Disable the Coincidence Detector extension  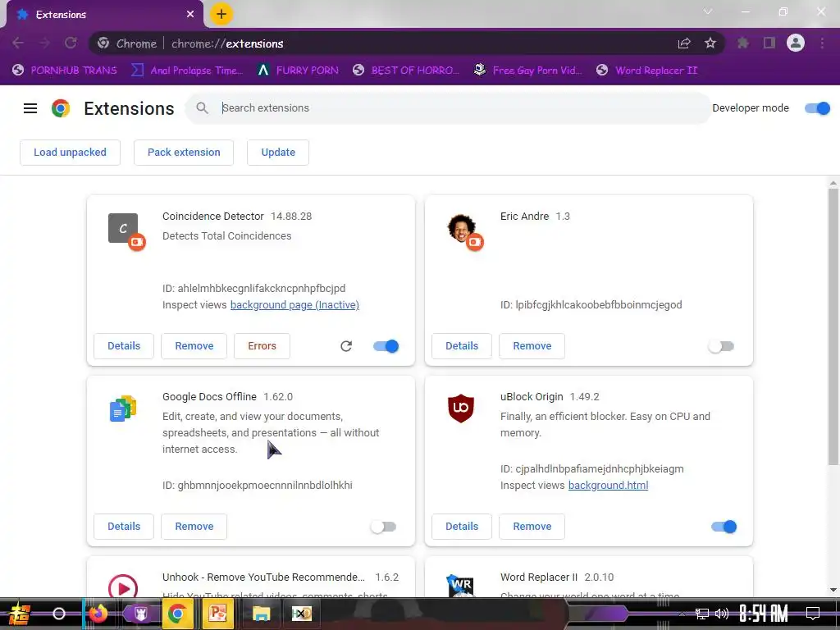386,346
